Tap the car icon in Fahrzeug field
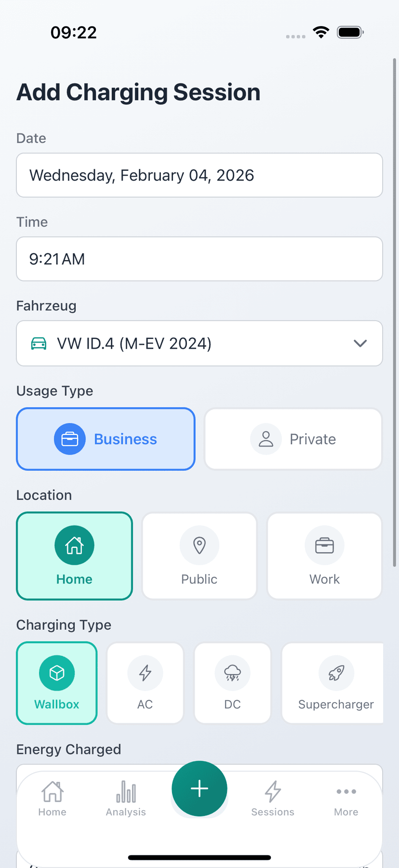Viewport: 399px width, 868px height. (39, 343)
